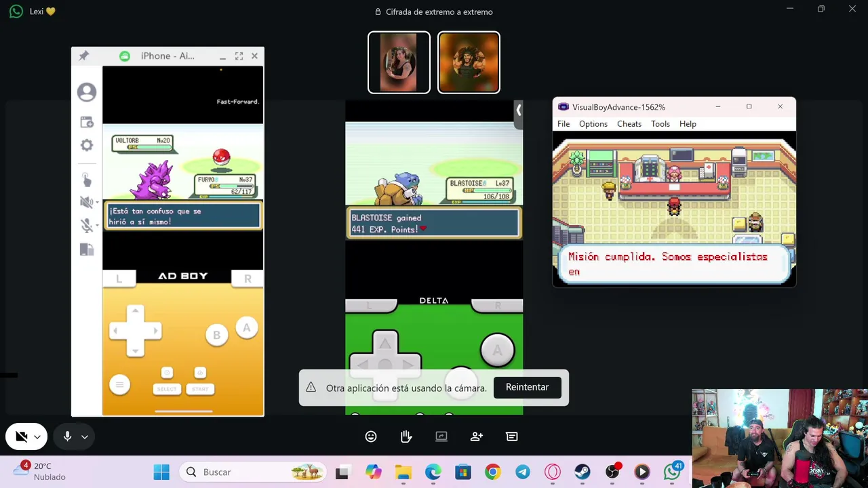Click the VisualBoyAdvance title bar icon
The image size is (868, 488).
(x=564, y=107)
